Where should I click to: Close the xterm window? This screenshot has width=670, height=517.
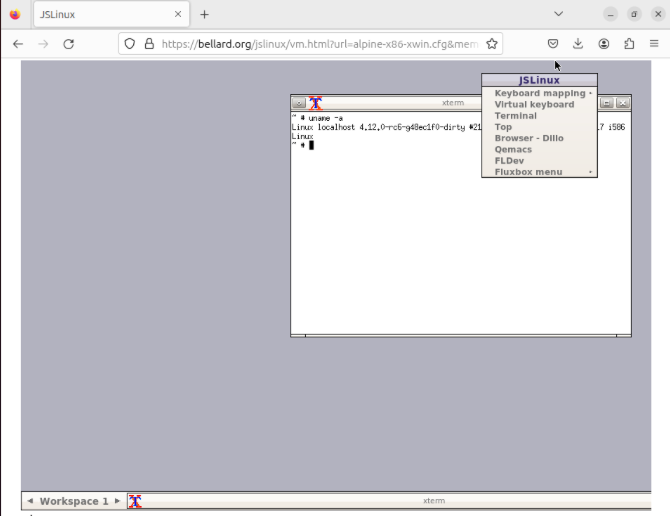[623, 103]
